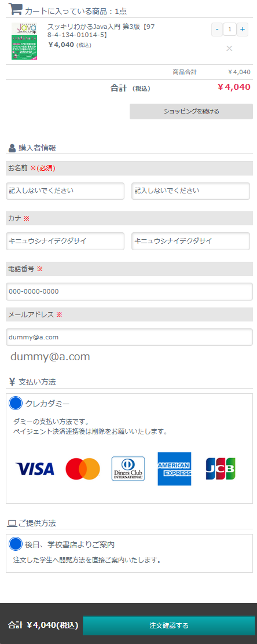Image resolution: width=257 pixels, height=644 pixels.
Task: Click the JCB card logo
Action: (x=221, y=469)
